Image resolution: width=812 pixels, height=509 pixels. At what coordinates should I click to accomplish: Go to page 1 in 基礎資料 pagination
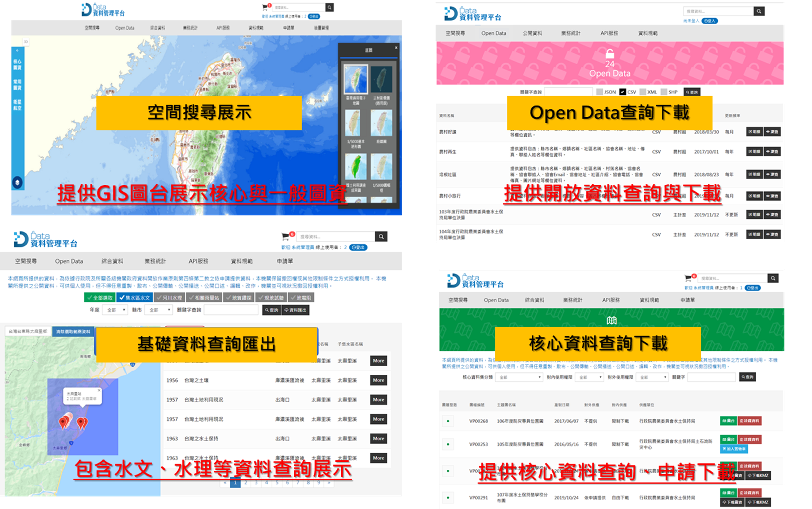[235, 483]
